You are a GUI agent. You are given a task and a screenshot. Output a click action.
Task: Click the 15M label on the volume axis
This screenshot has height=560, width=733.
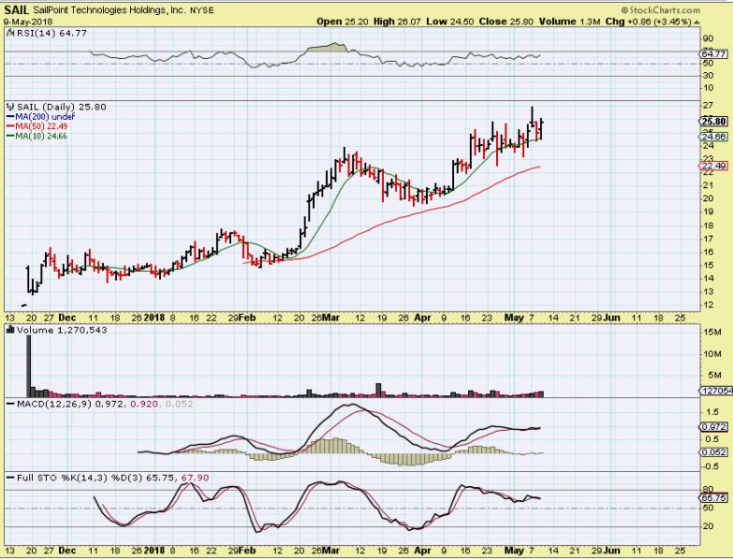[712, 332]
